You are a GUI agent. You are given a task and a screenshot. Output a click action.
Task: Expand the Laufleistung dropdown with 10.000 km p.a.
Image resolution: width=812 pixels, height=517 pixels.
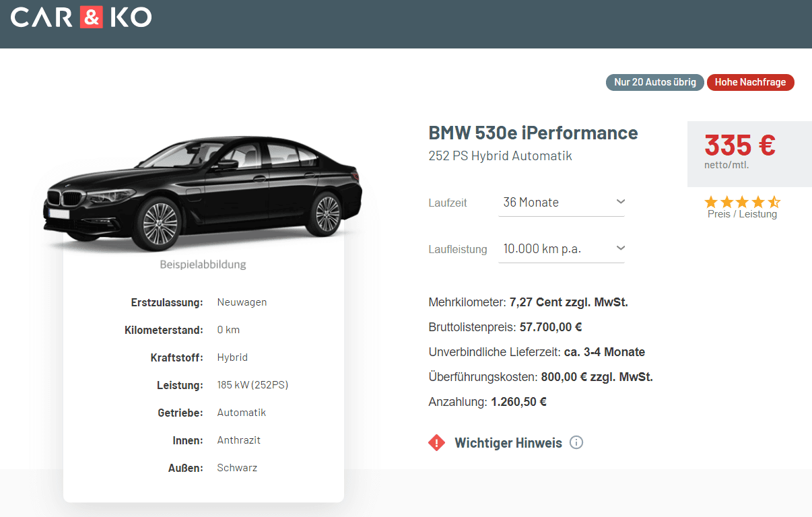click(x=562, y=248)
